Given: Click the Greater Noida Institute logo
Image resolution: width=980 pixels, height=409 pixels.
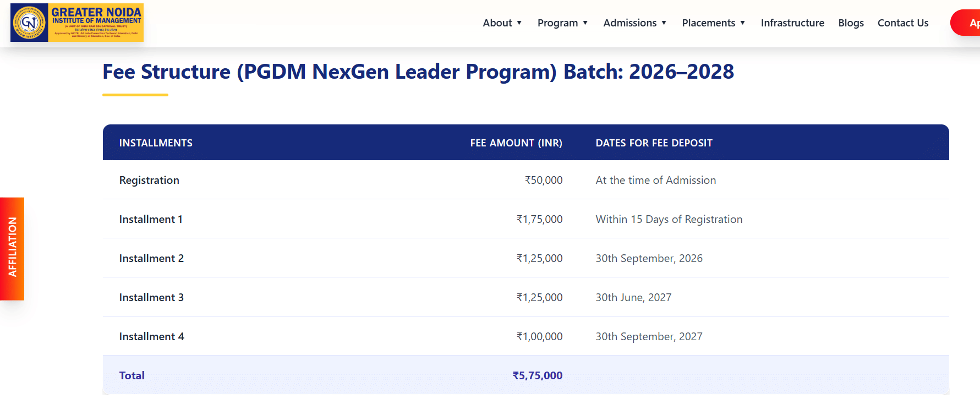Looking at the screenshot, I should pyautogui.click(x=77, y=23).
